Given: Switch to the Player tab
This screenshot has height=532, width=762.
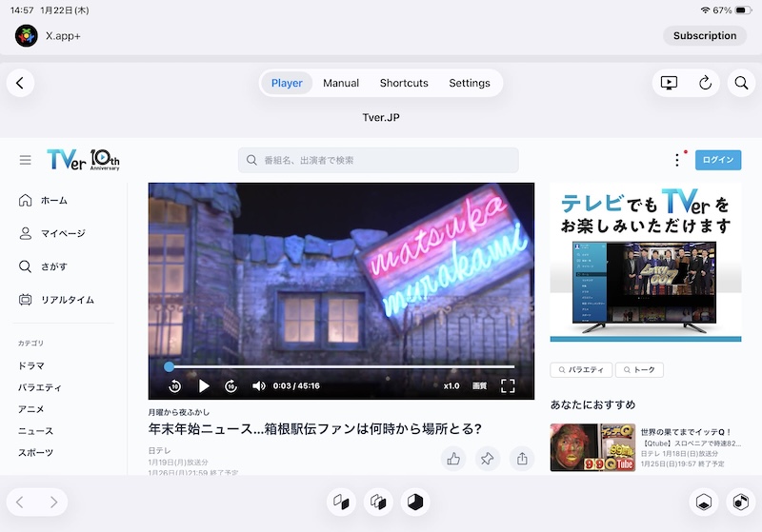Looking at the screenshot, I should click(287, 83).
